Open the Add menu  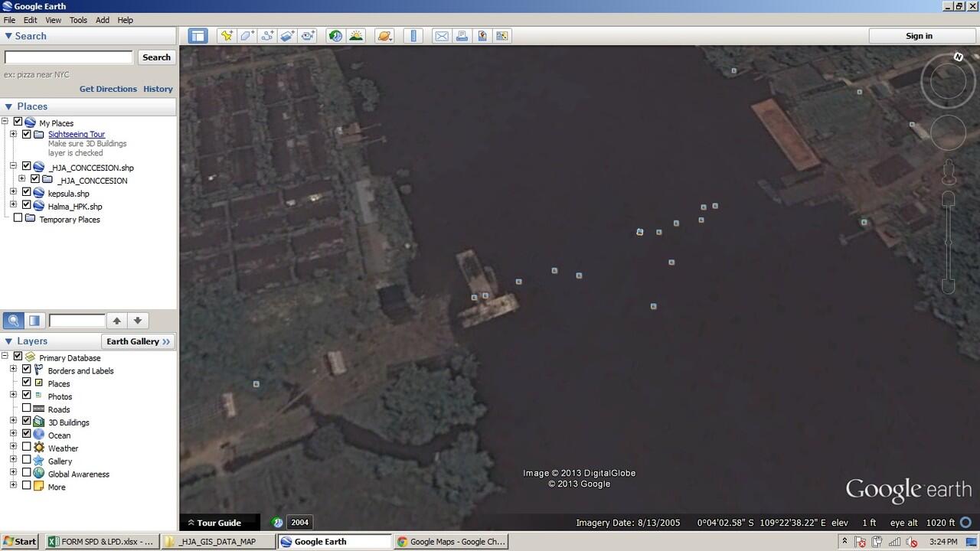pyautogui.click(x=103, y=20)
